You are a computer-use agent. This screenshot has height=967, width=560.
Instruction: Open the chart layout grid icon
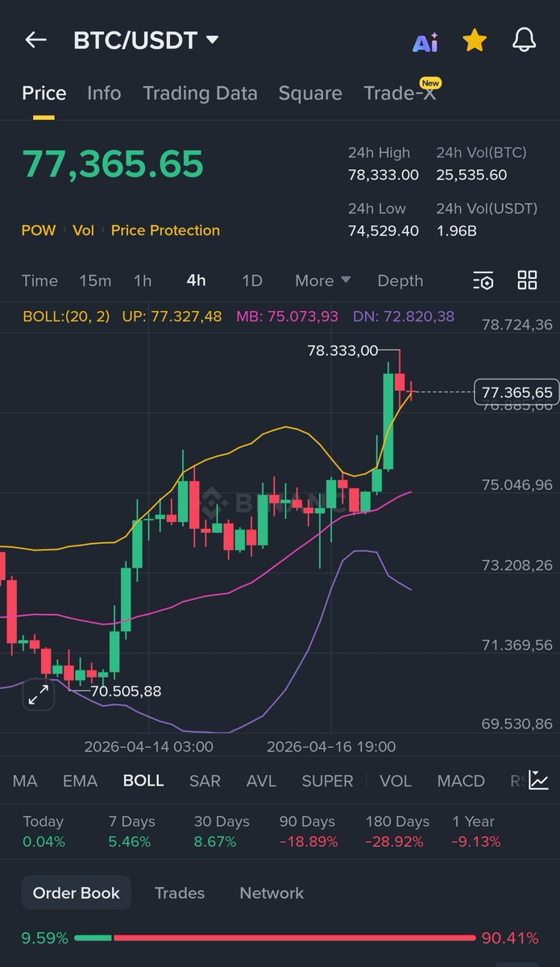[x=527, y=280]
